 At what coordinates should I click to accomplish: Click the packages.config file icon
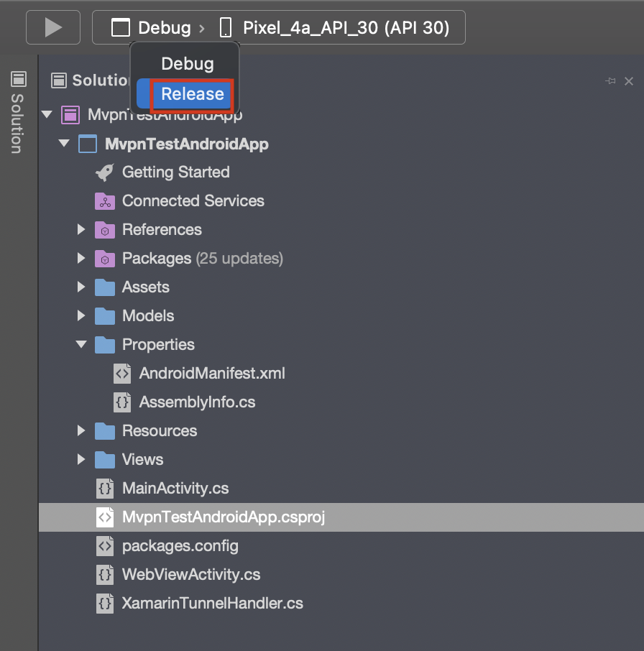105,546
